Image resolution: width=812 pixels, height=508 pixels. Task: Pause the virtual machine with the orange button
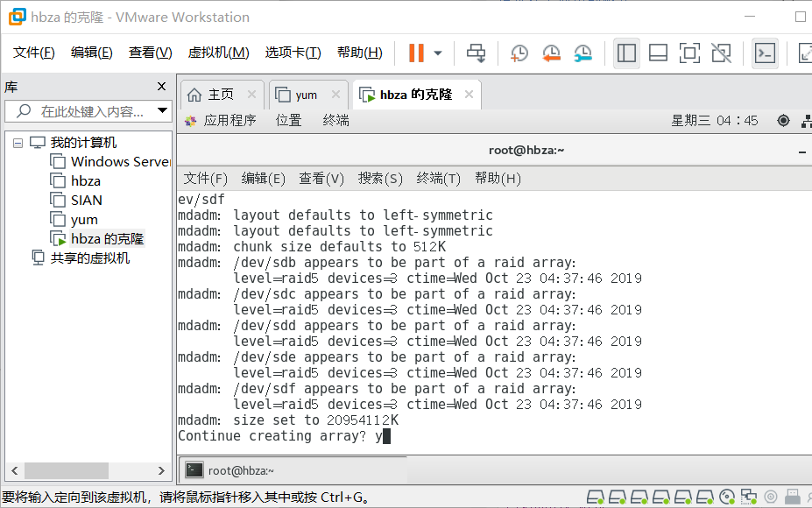pyautogui.click(x=416, y=53)
